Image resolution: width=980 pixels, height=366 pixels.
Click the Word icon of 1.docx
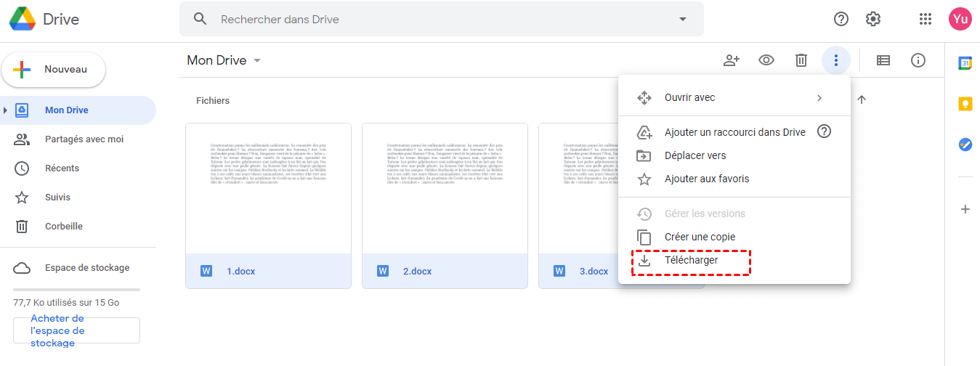tap(206, 272)
